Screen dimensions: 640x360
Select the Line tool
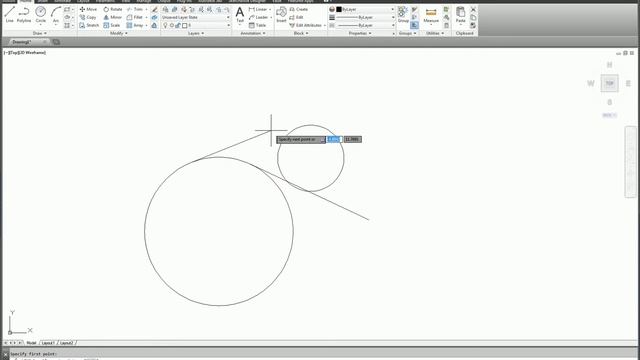[9, 15]
